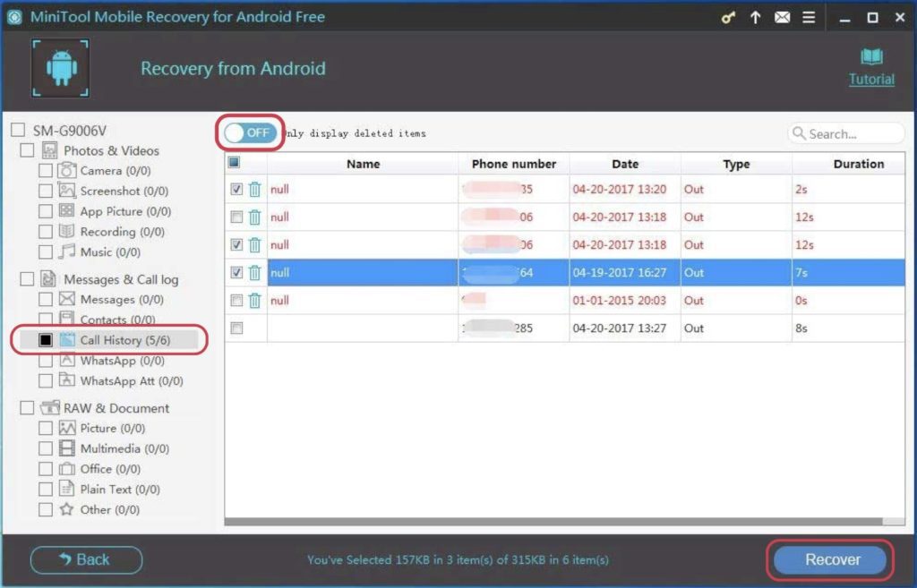Select Contacts (0/0) in the tree

117,320
